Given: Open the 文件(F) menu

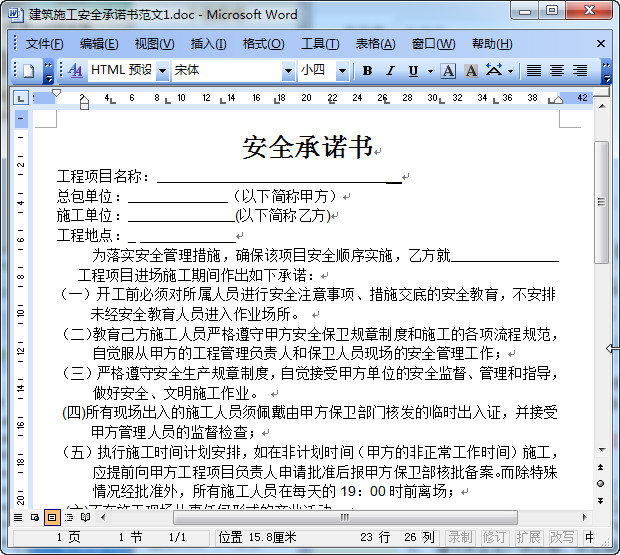Looking at the screenshot, I should (x=44, y=43).
